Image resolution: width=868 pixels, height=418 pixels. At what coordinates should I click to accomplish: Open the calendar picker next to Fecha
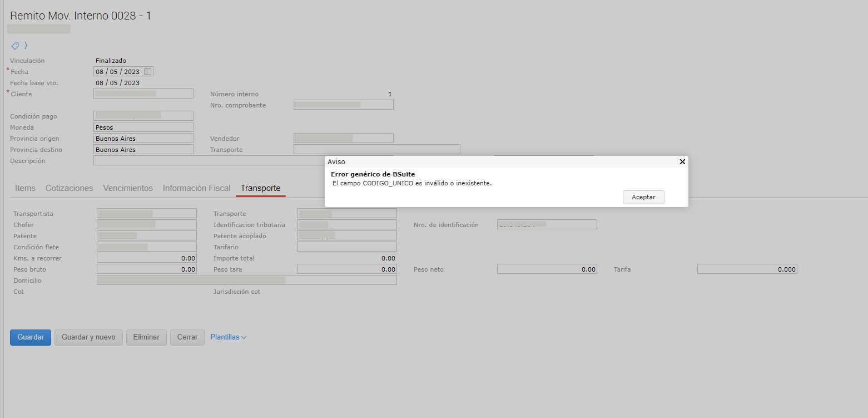point(147,71)
